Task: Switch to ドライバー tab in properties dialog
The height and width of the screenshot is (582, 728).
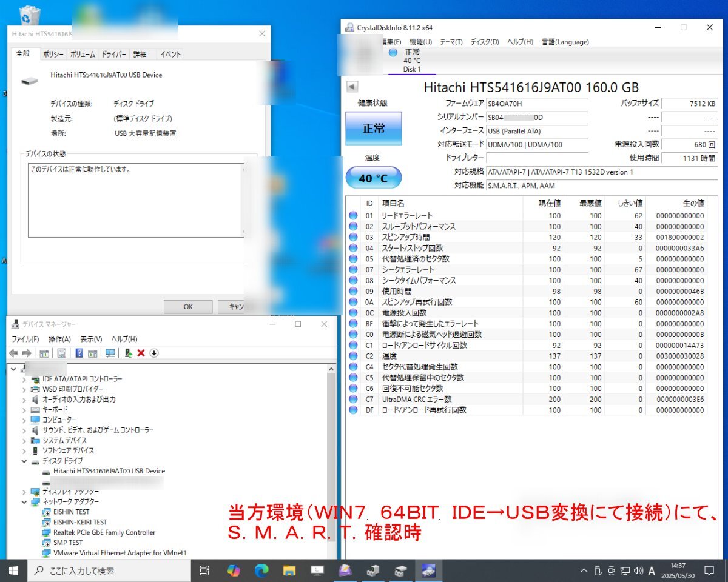Action: [113, 55]
